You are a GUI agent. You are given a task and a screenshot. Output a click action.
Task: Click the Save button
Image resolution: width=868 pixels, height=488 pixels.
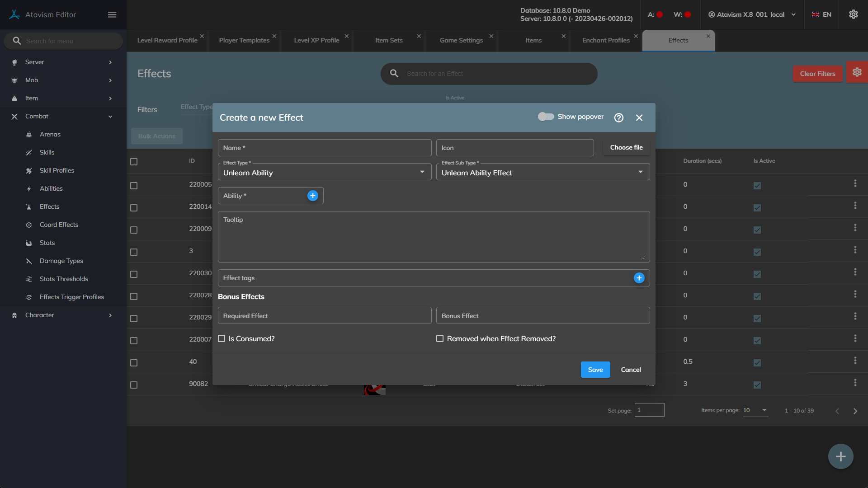click(595, 370)
